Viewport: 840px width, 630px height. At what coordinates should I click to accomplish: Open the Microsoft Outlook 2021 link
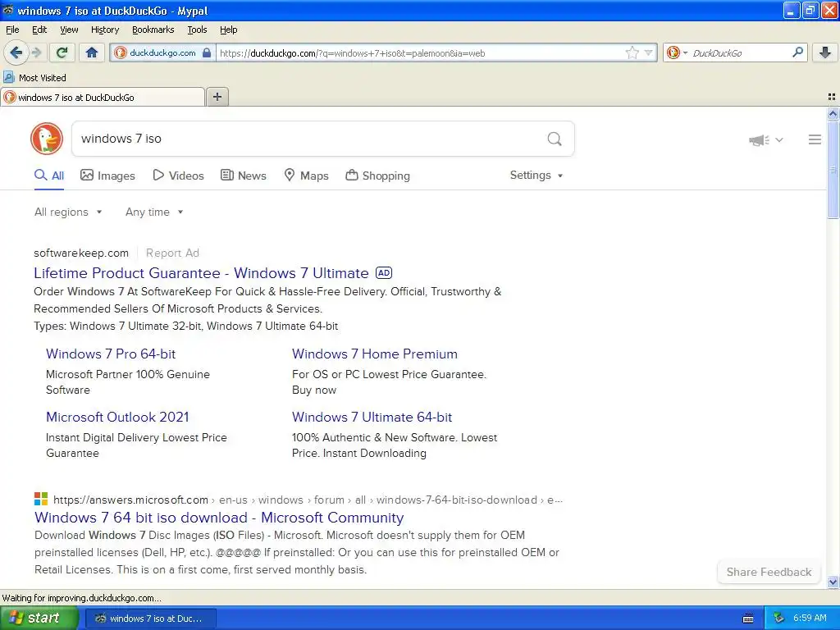[x=117, y=418]
